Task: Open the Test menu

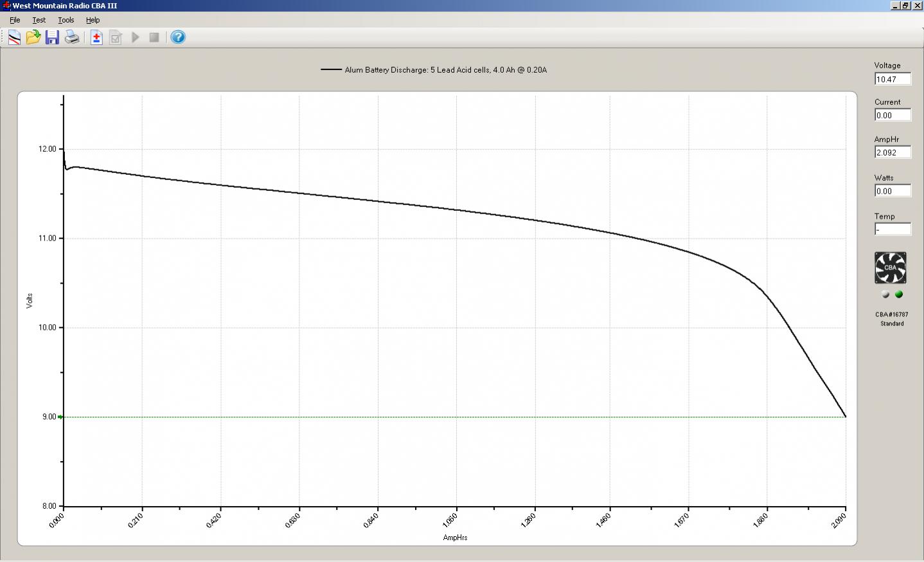Action: point(39,20)
